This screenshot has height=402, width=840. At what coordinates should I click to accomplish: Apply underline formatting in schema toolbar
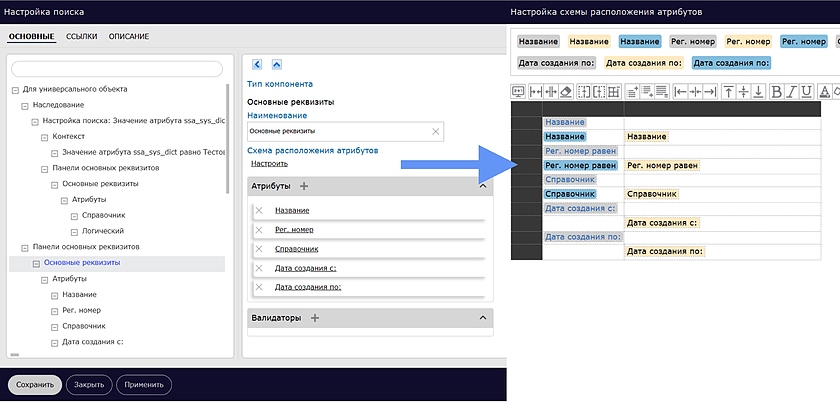pos(808,91)
